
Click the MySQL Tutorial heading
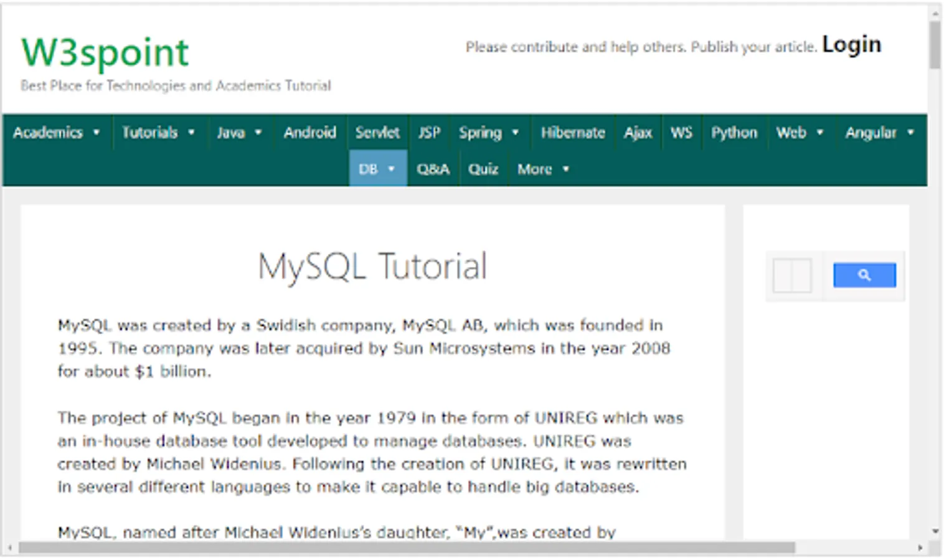coord(372,267)
